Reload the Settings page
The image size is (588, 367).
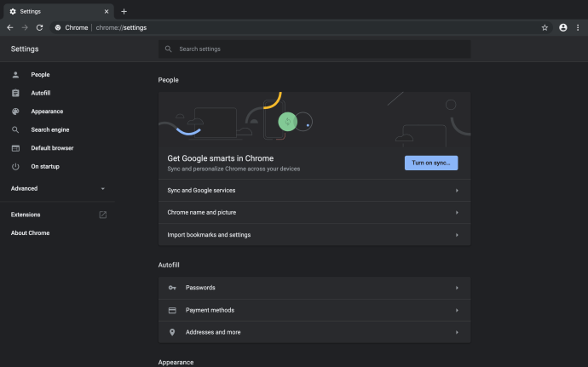click(39, 28)
